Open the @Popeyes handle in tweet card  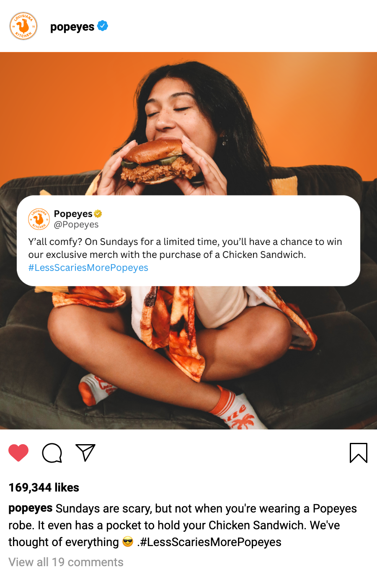pyautogui.click(x=76, y=225)
